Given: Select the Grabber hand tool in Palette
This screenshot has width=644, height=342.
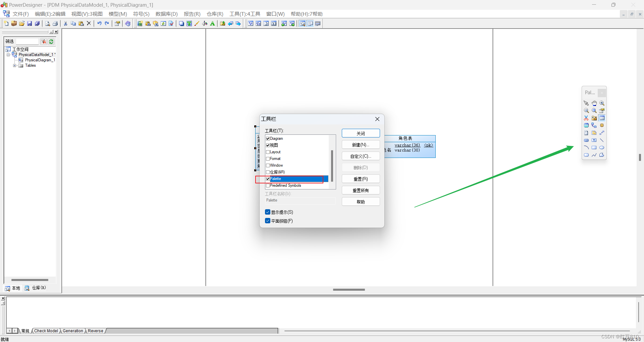Looking at the screenshot, I should click(x=594, y=103).
